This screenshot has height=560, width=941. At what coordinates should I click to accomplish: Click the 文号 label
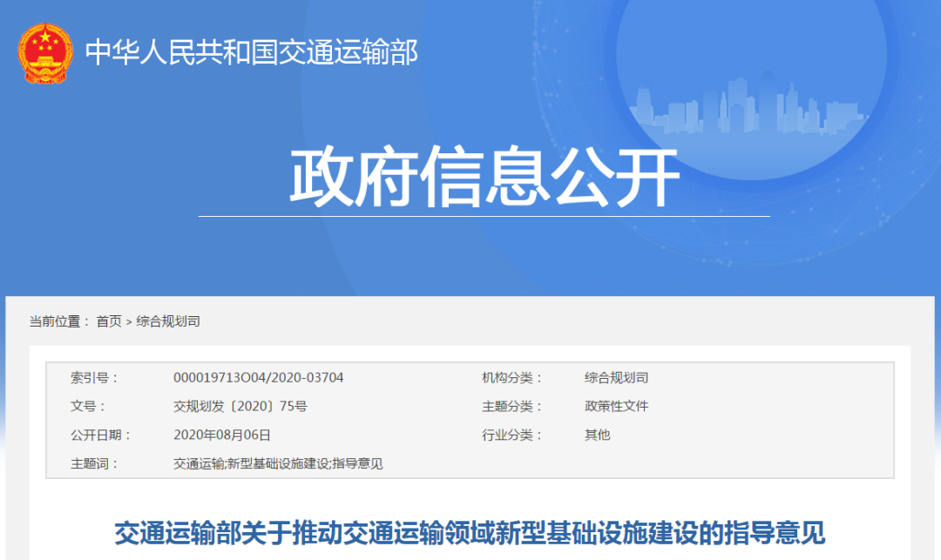click(88, 407)
